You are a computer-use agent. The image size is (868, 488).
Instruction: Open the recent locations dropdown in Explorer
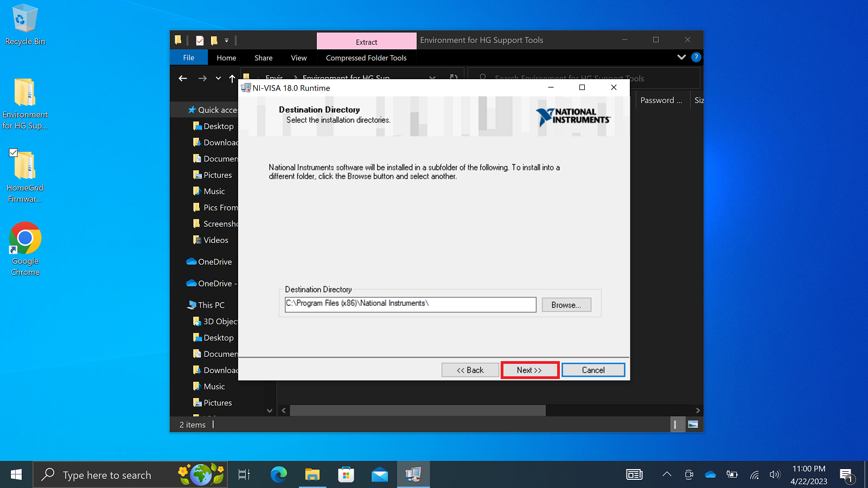(218, 79)
